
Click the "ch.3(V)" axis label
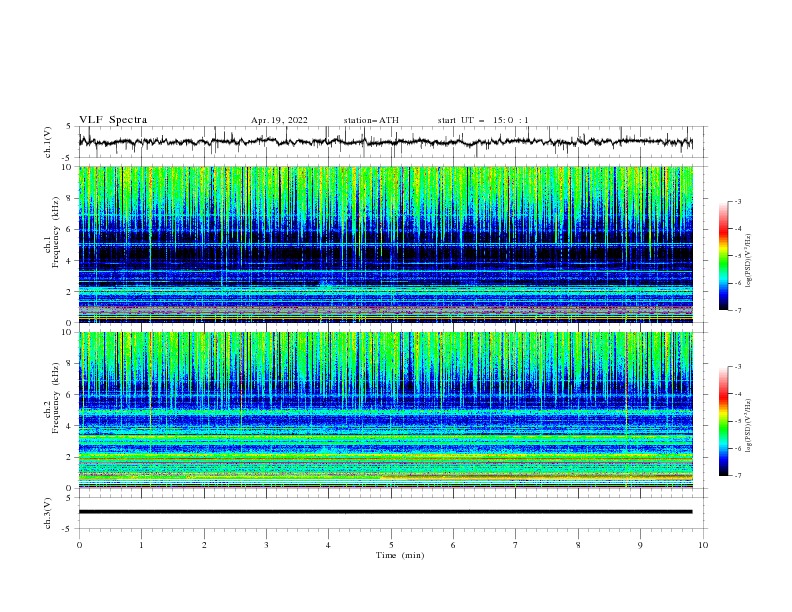coord(48,513)
